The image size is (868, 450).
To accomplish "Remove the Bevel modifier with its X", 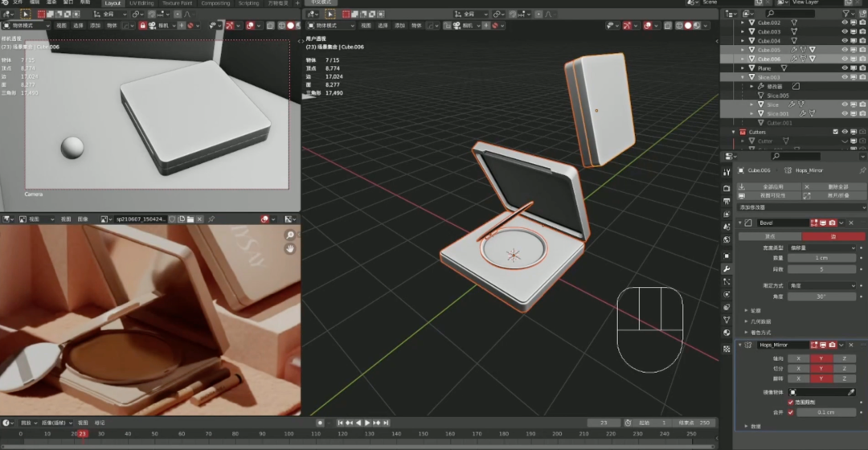I will coord(851,223).
